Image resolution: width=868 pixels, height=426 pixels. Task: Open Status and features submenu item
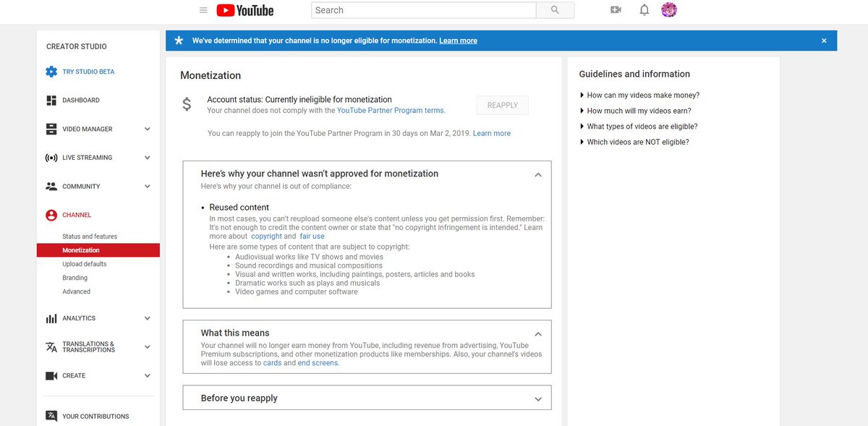(90, 237)
